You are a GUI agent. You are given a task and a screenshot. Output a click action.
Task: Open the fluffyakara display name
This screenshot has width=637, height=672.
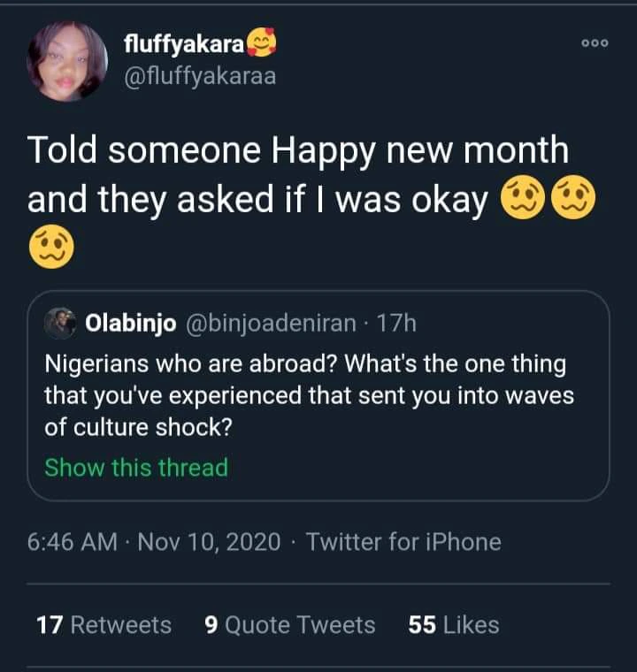click(x=183, y=43)
